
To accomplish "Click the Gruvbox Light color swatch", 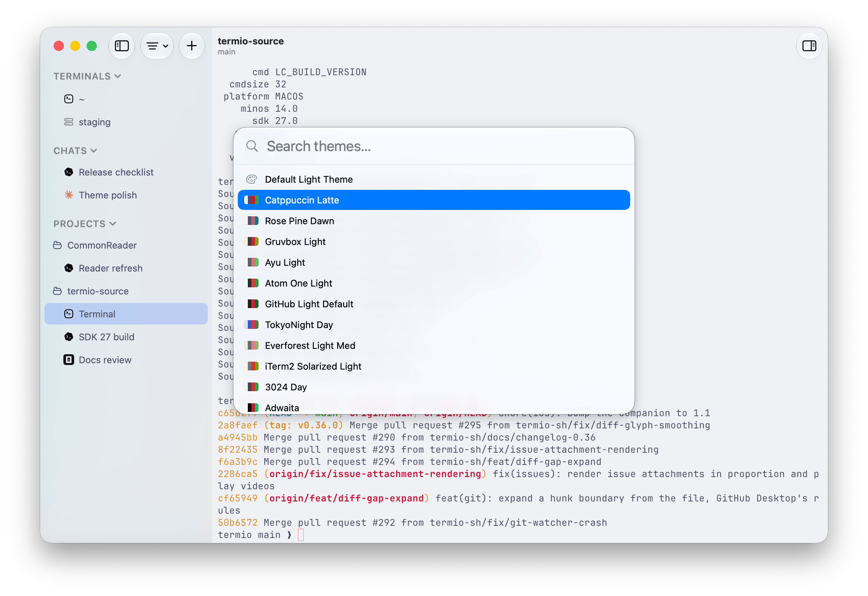I will (252, 241).
